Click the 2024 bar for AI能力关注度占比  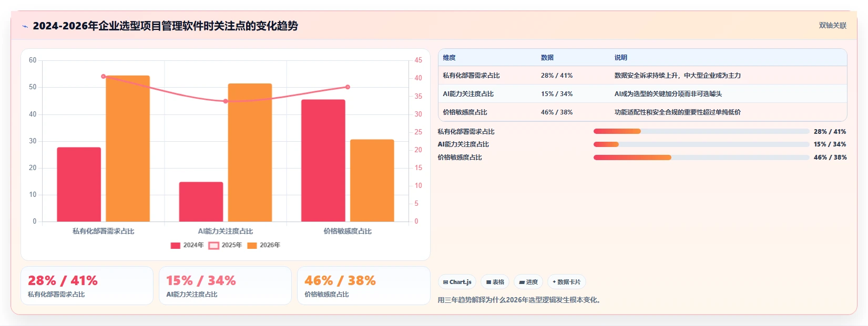click(x=201, y=202)
